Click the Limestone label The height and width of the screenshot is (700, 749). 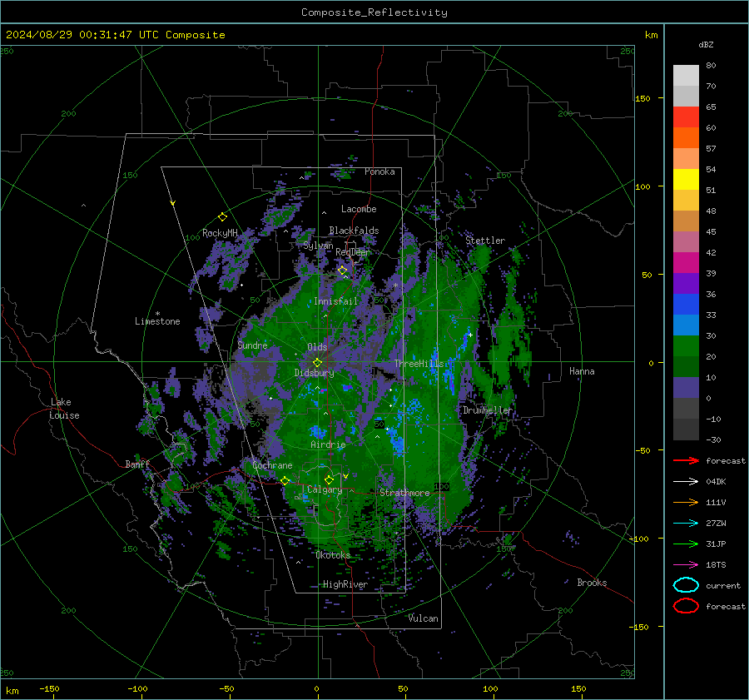tap(157, 321)
